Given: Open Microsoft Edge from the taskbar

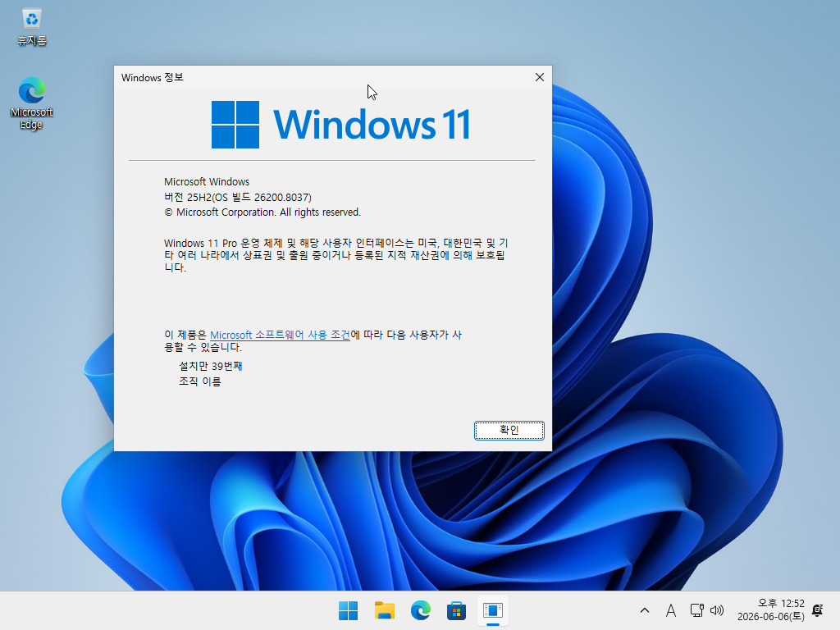Looking at the screenshot, I should coord(421,610).
